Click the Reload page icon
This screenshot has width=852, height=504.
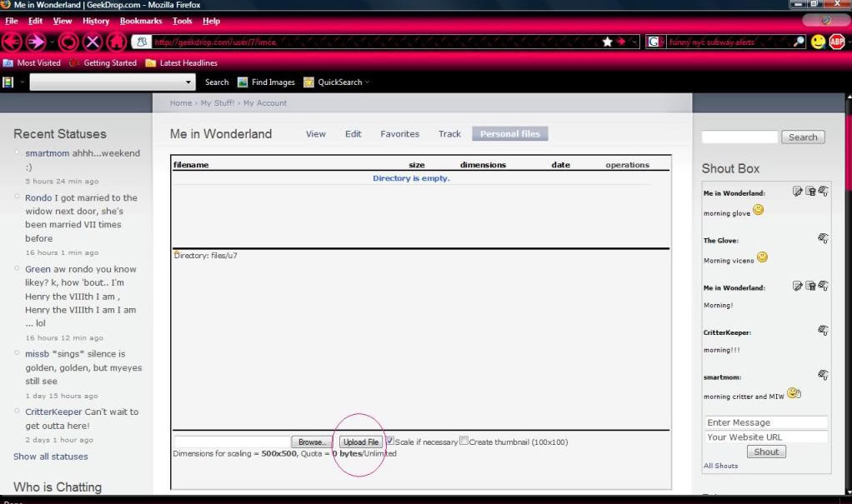click(68, 42)
